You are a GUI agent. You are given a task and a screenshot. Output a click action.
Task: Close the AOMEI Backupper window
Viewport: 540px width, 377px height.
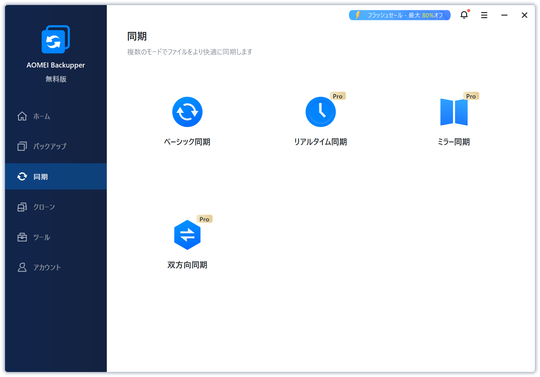pyautogui.click(x=524, y=15)
